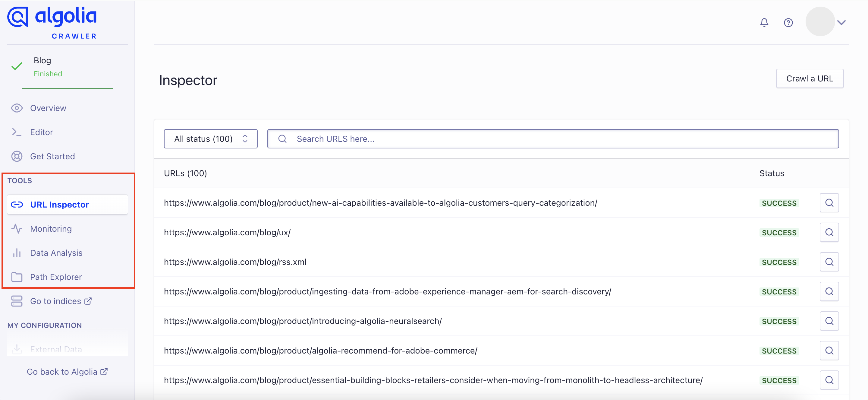Click the Go to indices server icon
868x400 pixels.
pyautogui.click(x=17, y=301)
